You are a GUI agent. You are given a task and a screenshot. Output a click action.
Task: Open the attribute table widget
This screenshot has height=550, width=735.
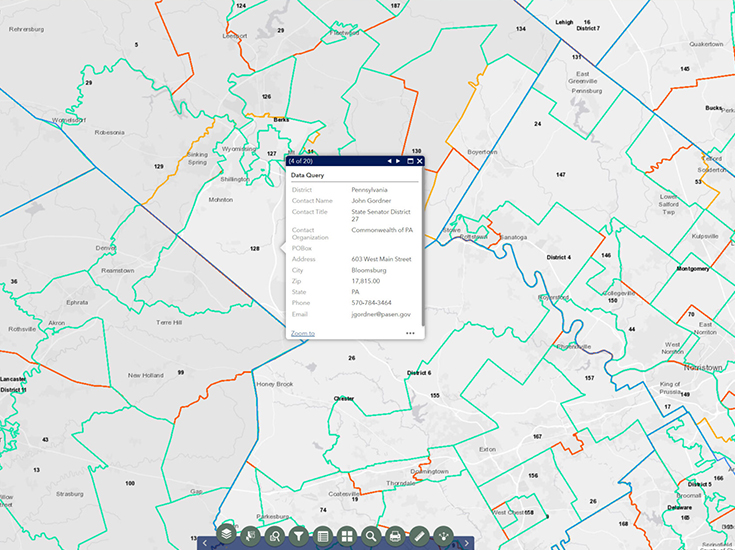(x=323, y=536)
